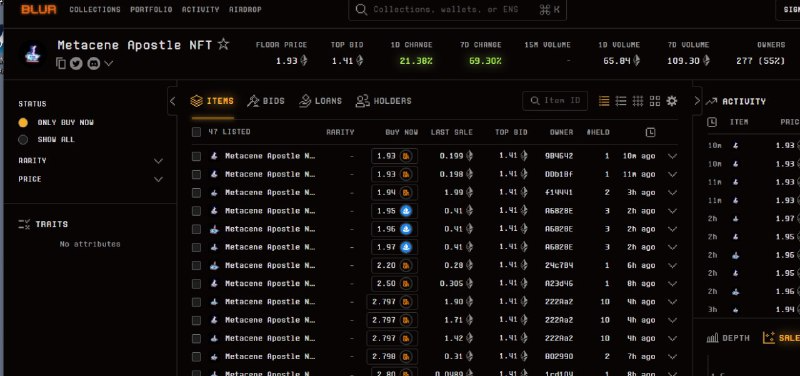Switch to large grid view icon
This screenshot has height=376, width=800.
[x=655, y=101]
